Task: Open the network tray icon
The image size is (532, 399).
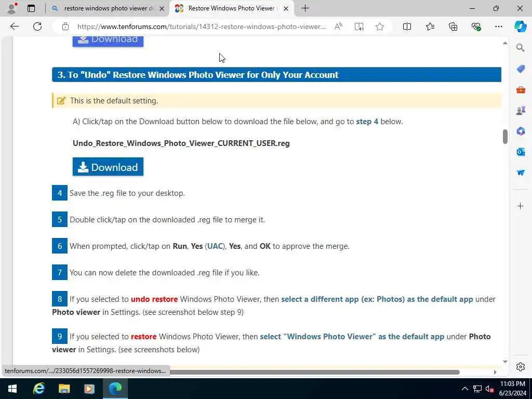Action: click(x=477, y=389)
